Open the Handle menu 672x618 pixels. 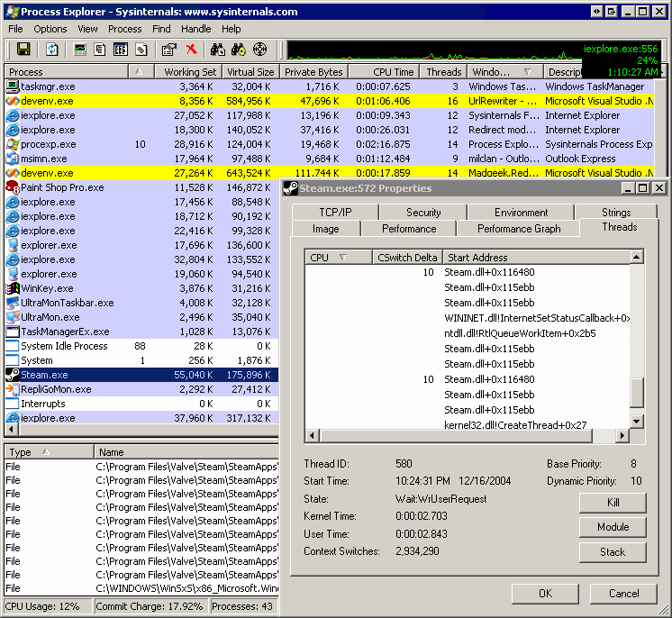click(x=195, y=29)
